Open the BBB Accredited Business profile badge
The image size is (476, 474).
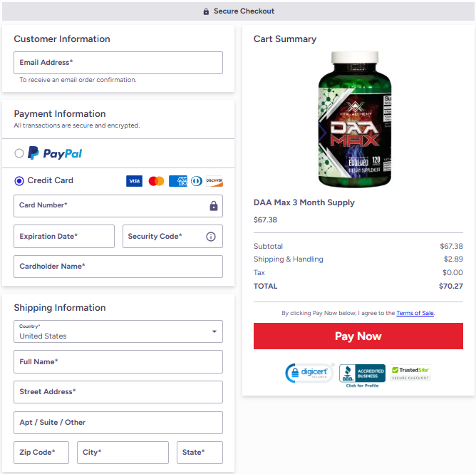tap(362, 376)
